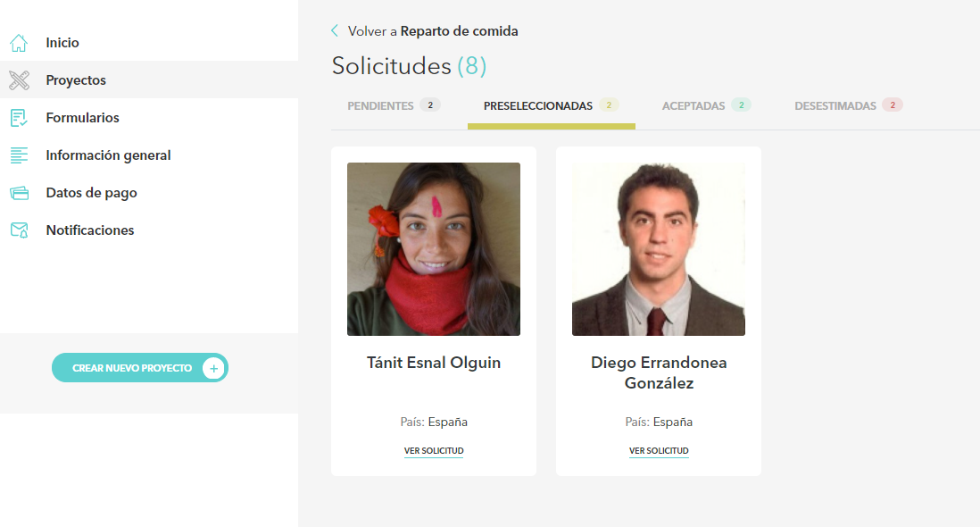Screen dimensions: 980x527
Task: Click the Formularios checklist icon
Action: point(19,118)
